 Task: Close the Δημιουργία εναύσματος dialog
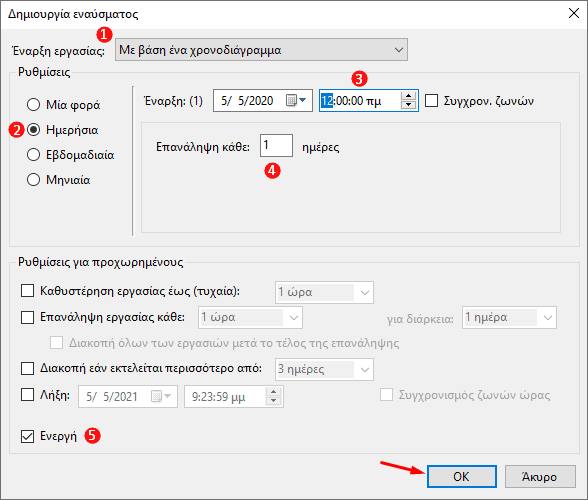[x=574, y=14]
